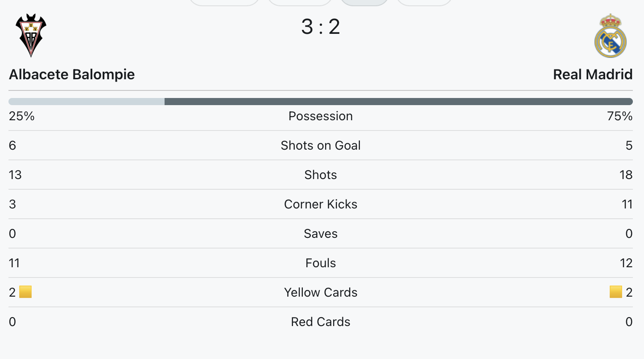Image resolution: width=644 pixels, height=359 pixels.
Task: Click the Corner Kicks label
Action: [x=321, y=204]
